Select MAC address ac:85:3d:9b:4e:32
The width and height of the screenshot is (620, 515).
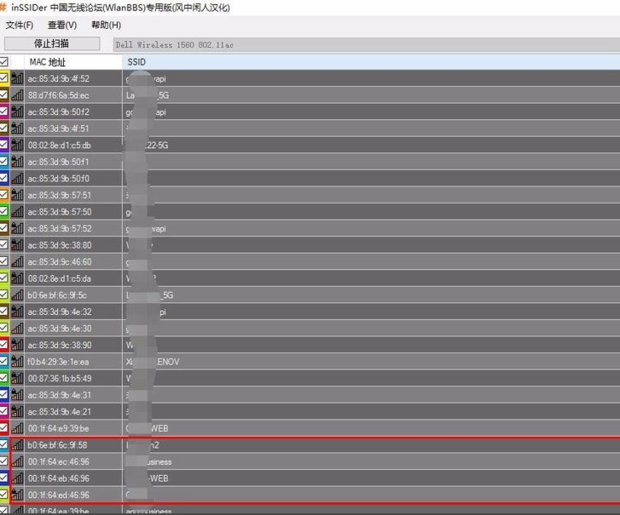pyautogui.click(x=59, y=312)
